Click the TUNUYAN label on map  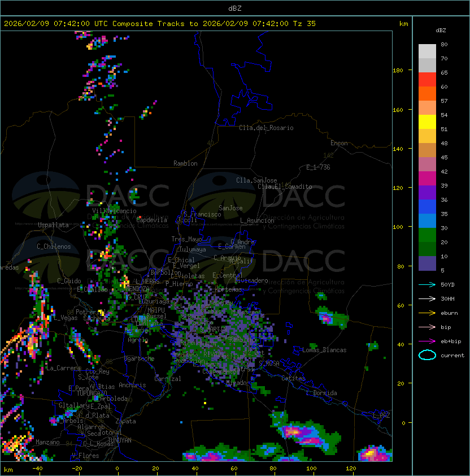(x=119, y=440)
